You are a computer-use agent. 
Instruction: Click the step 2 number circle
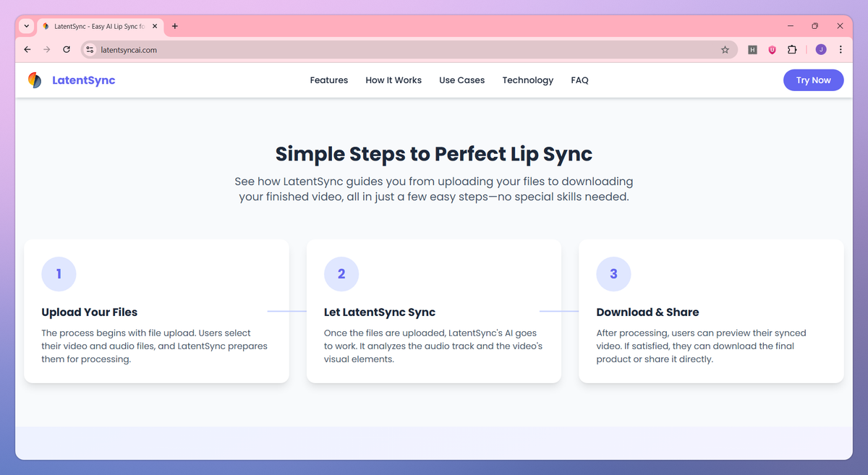(341, 274)
